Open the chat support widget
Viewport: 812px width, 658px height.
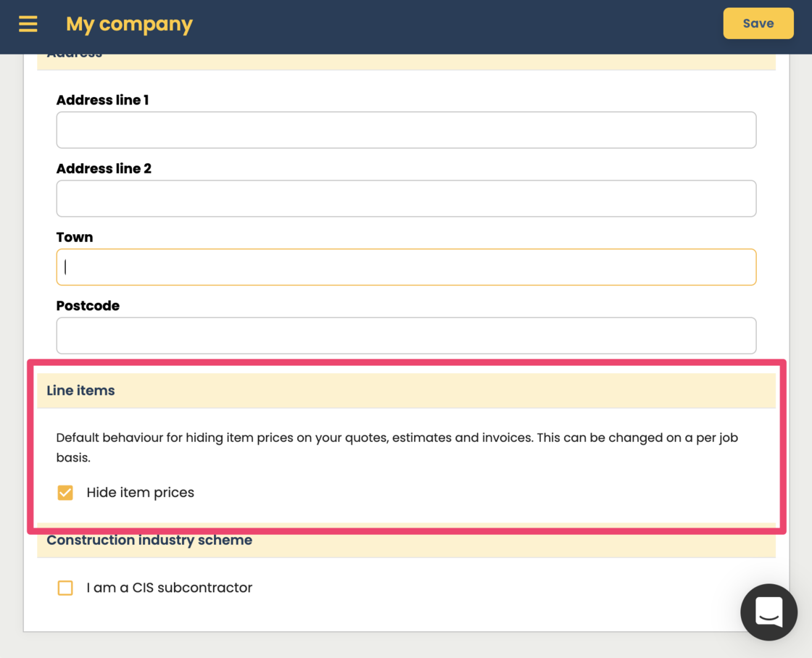point(768,612)
